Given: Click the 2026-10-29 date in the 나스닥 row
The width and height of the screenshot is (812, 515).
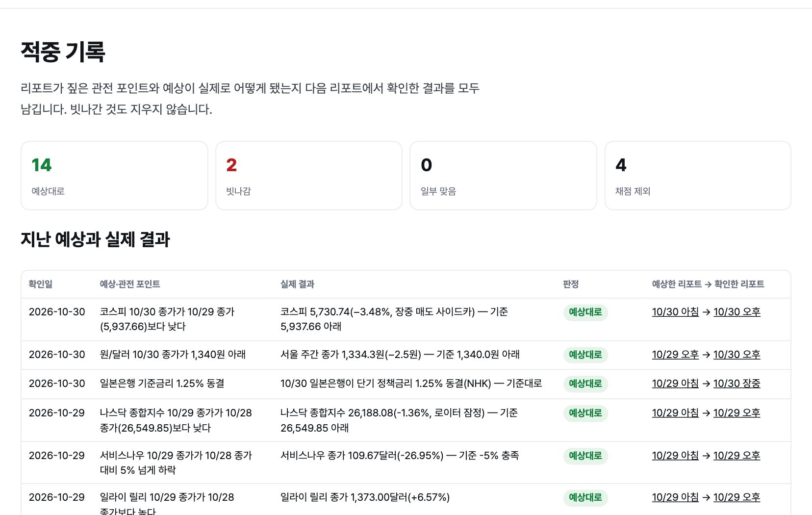Looking at the screenshot, I should tap(57, 413).
